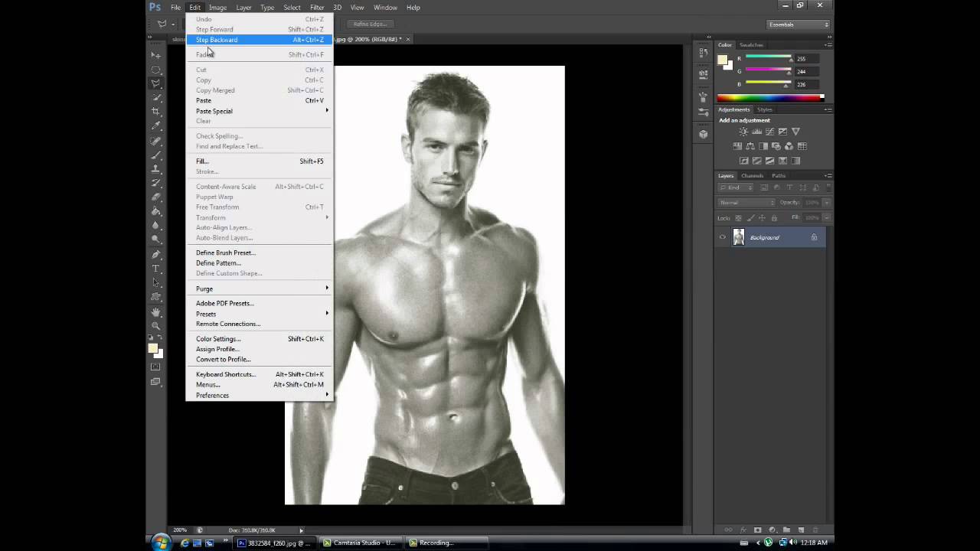The image size is (980, 551).
Task: Expand the Preferences submenu
Action: [260, 396]
